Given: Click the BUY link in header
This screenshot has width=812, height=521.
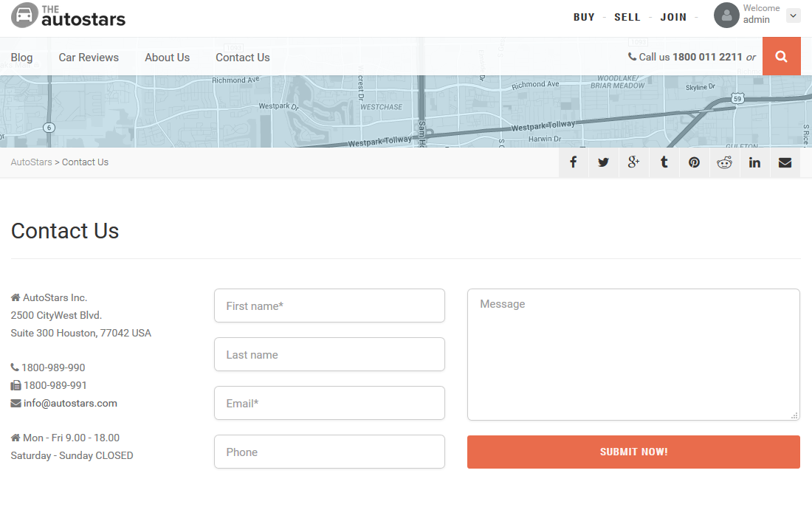Looking at the screenshot, I should 584,17.
